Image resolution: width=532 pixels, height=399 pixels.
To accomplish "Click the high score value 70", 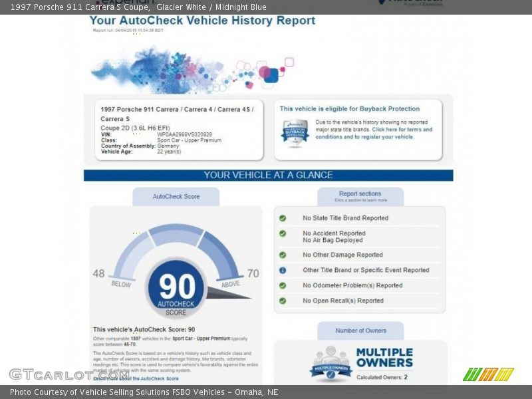I will tap(253, 273).
